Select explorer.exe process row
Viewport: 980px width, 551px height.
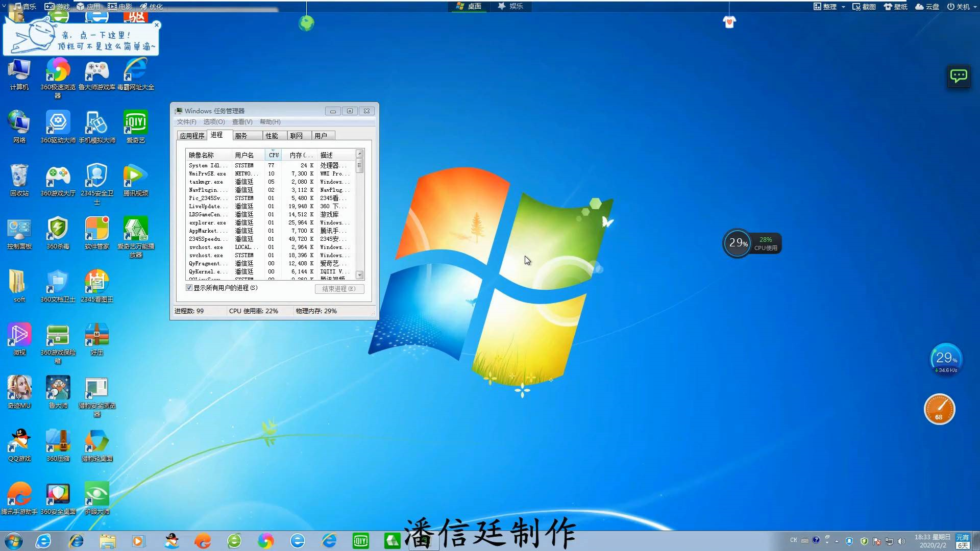(x=271, y=223)
